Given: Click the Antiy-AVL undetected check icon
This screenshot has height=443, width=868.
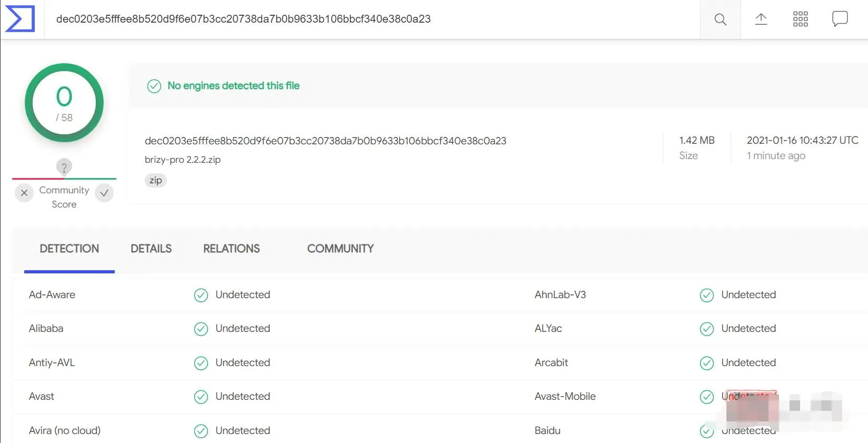Looking at the screenshot, I should click(x=201, y=363).
